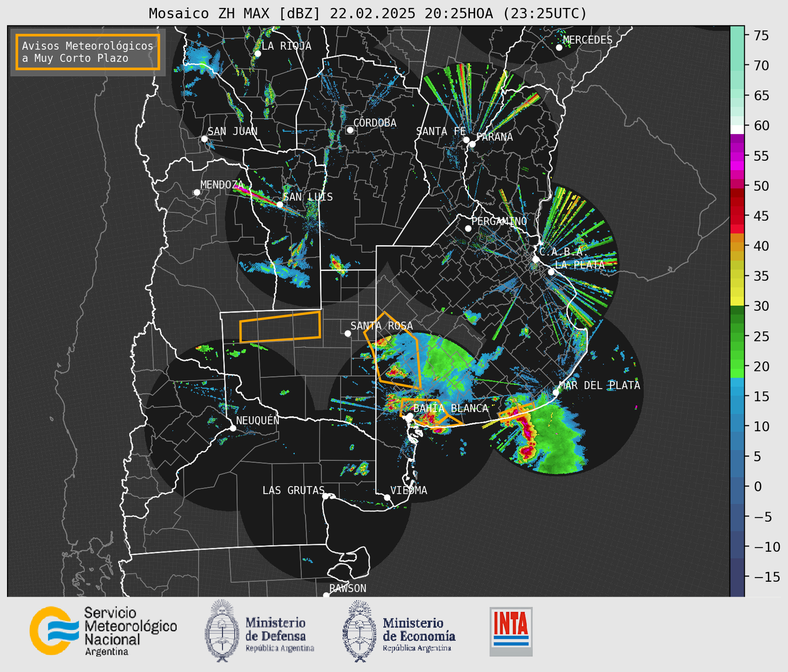This screenshot has width=788, height=672.
Task: Click the Ministerio de Economía emblem
Action: tap(359, 631)
